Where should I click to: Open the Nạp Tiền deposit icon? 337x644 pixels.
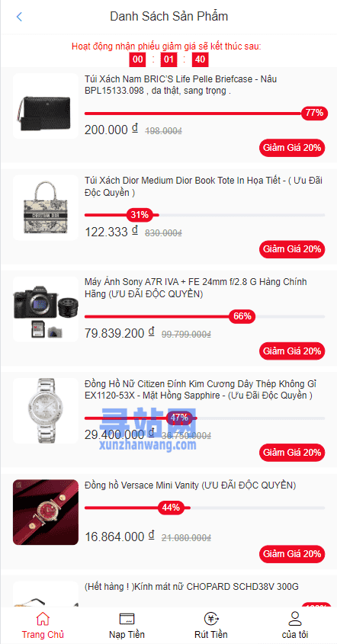click(x=127, y=619)
